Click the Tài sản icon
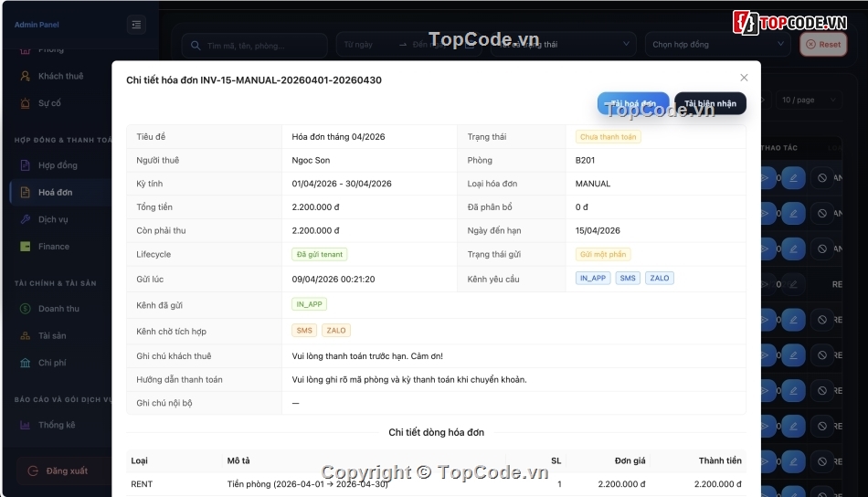The height and width of the screenshot is (497, 868). pos(25,335)
